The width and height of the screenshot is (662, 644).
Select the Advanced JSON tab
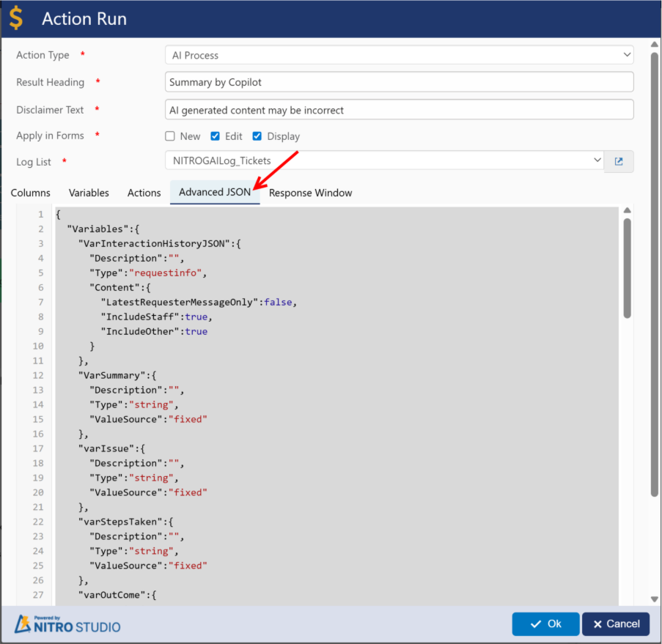215,193
